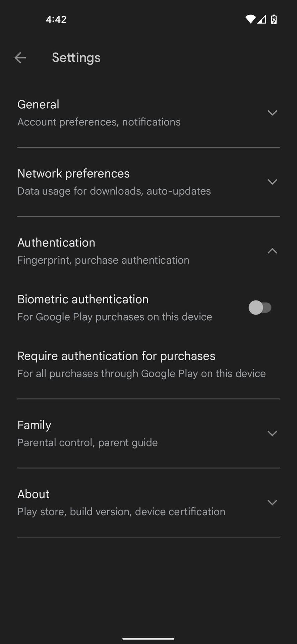Tap the Settings page title
297x644 pixels.
pos(76,58)
